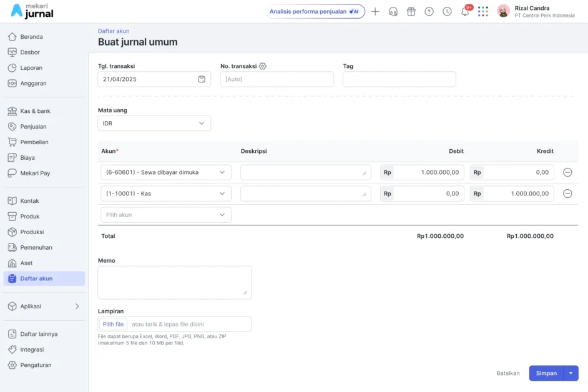The image size is (588, 392).
Task: Click the plus quick-create icon
Action: pyautogui.click(x=375, y=11)
